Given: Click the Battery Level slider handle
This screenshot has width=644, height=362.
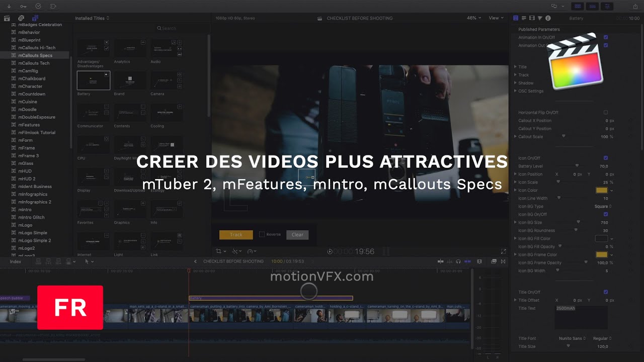Looking at the screenshot, I should [577, 166].
